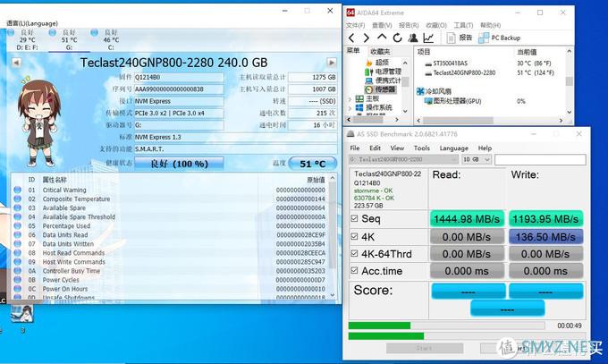The height and width of the screenshot is (364, 608).
Task: Click AIDA64 right pane vertical scrollbar
Action: tap(570, 81)
